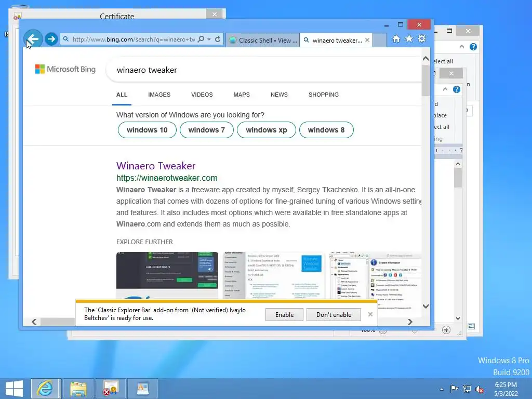Open MAPS results

click(242, 95)
